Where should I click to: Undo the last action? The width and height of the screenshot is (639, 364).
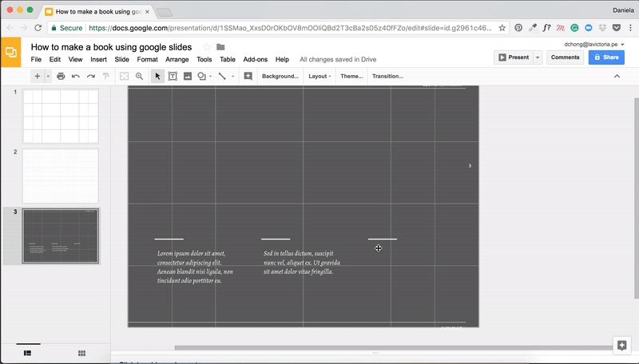[76, 76]
